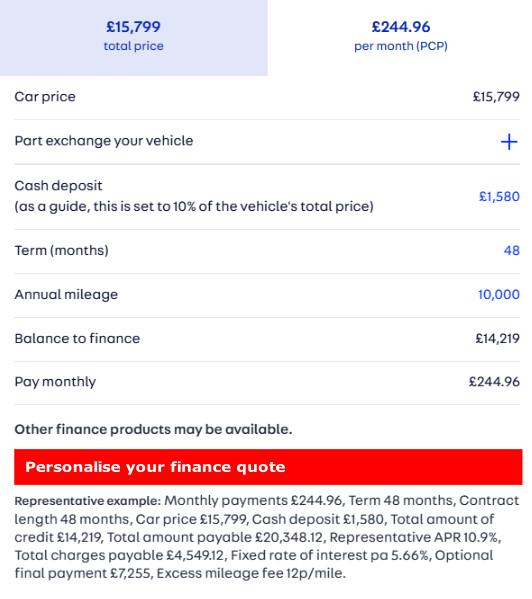Click the Term (months) label
The image size is (532, 599).
pyautogui.click(x=61, y=251)
